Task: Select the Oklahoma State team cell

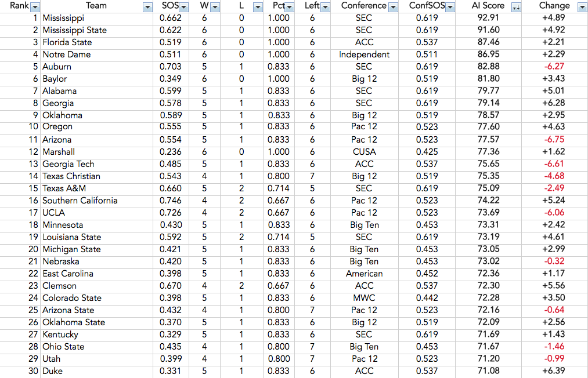Action: click(96, 322)
